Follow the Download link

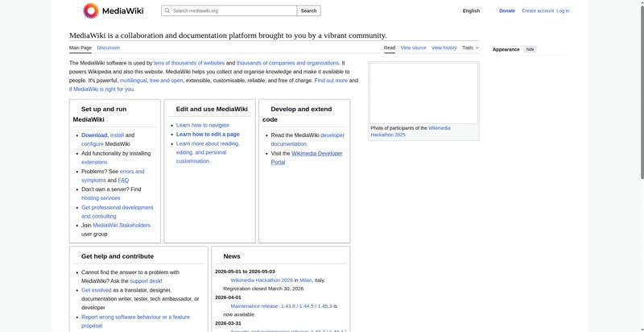pyautogui.click(x=94, y=135)
